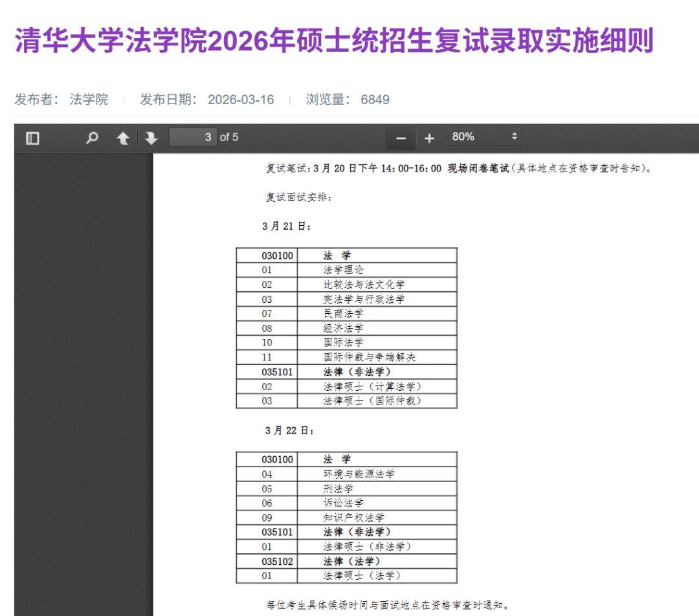Click the page title 清华大学法学院2026年硕士统招生复试录取实施细则
The image size is (699, 616).
(x=335, y=41)
